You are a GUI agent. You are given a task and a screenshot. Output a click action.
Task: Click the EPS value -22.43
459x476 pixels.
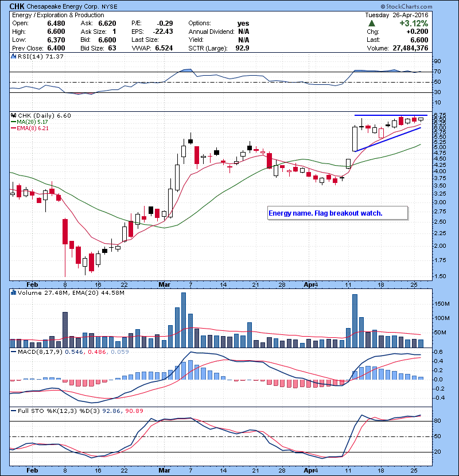click(x=163, y=32)
